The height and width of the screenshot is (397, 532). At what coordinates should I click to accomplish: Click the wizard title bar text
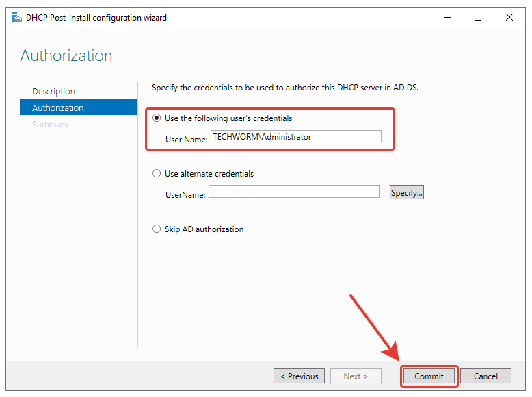(x=96, y=18)
